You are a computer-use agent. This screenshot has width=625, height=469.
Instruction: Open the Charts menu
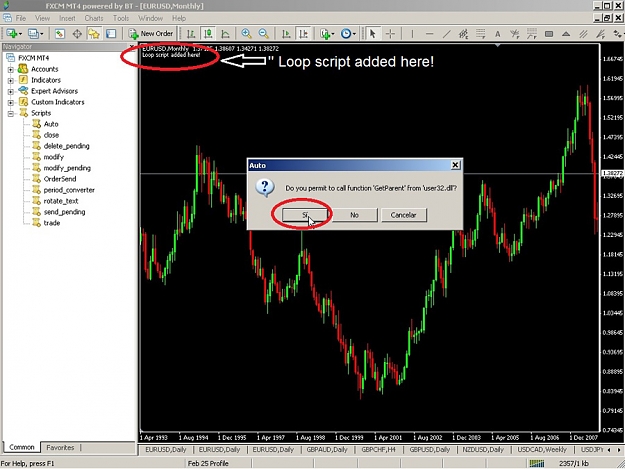(x=94, y=18)
